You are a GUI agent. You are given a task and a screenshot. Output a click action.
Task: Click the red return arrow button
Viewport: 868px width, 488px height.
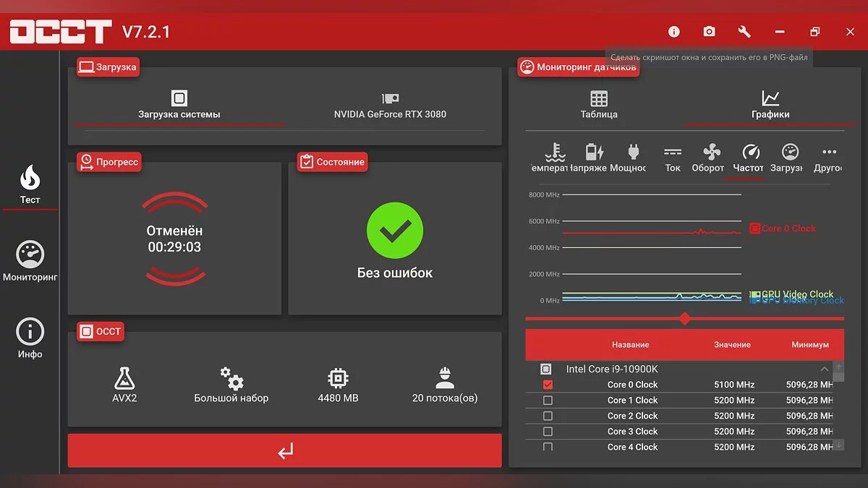pos(285,450)
